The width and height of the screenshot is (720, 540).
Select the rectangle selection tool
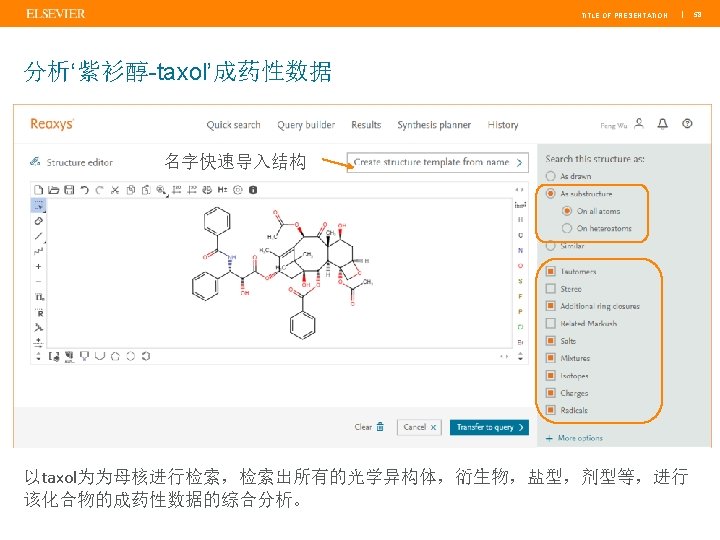[39, 205]
